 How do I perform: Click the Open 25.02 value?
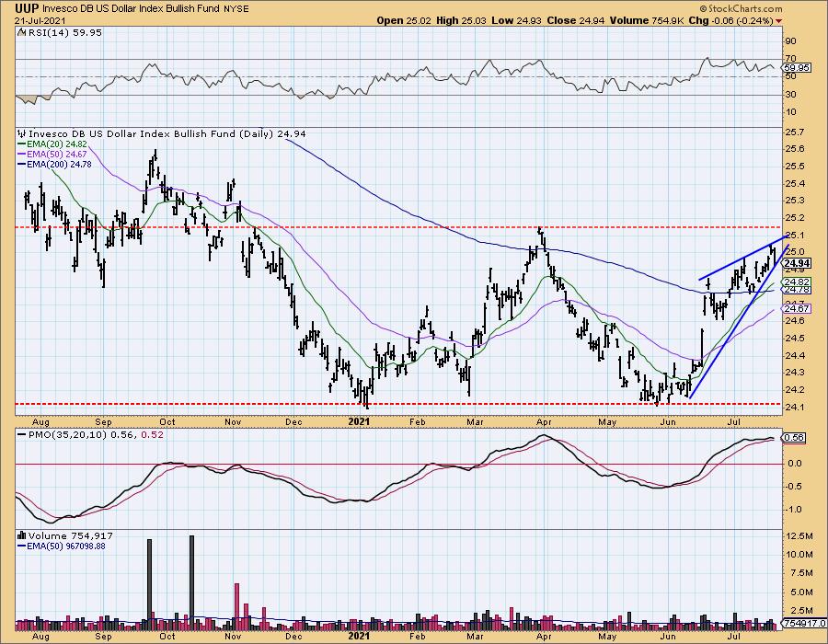[404, 20]
